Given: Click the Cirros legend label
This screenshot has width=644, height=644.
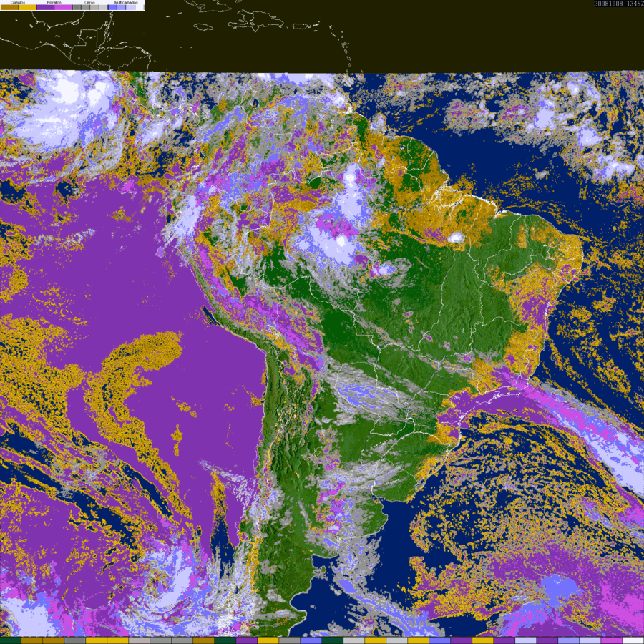Looking at the screenshot, I should pos(89,2).
